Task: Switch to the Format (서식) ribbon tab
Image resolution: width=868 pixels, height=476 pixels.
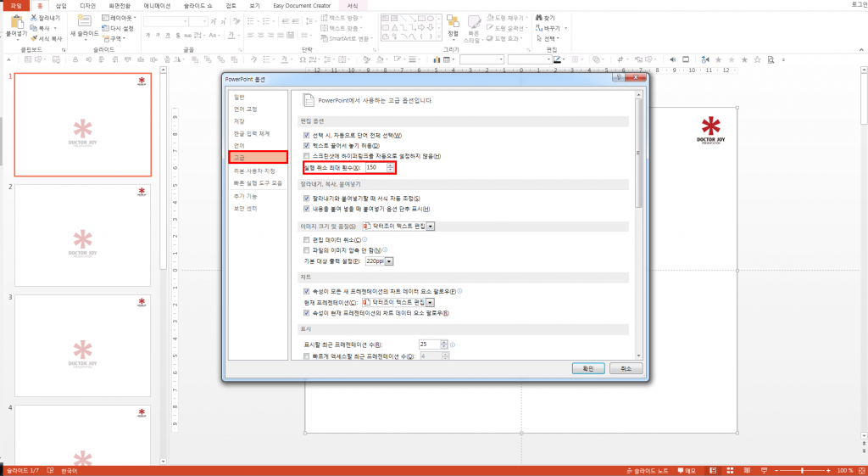Action: point(352,6)
